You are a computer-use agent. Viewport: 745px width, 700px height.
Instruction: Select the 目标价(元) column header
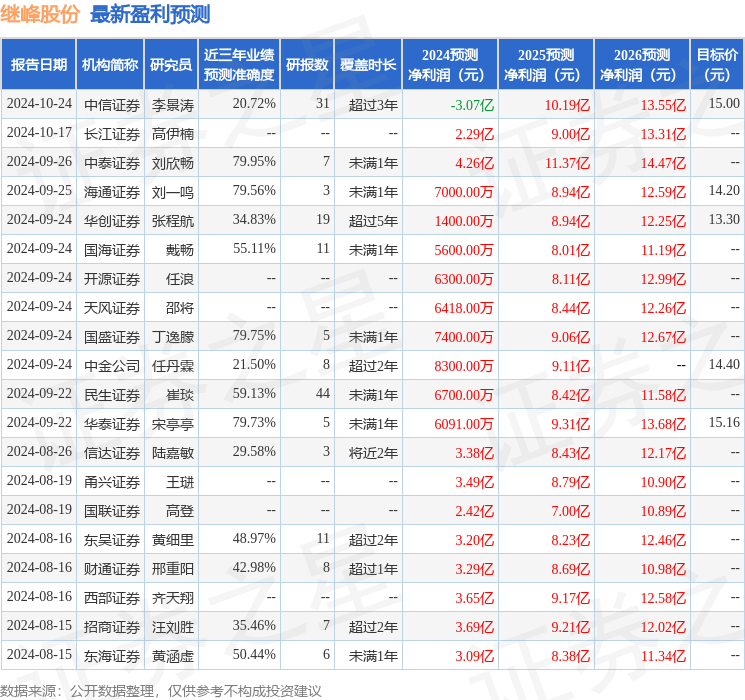pyautogui.click(x=717, y=65)
